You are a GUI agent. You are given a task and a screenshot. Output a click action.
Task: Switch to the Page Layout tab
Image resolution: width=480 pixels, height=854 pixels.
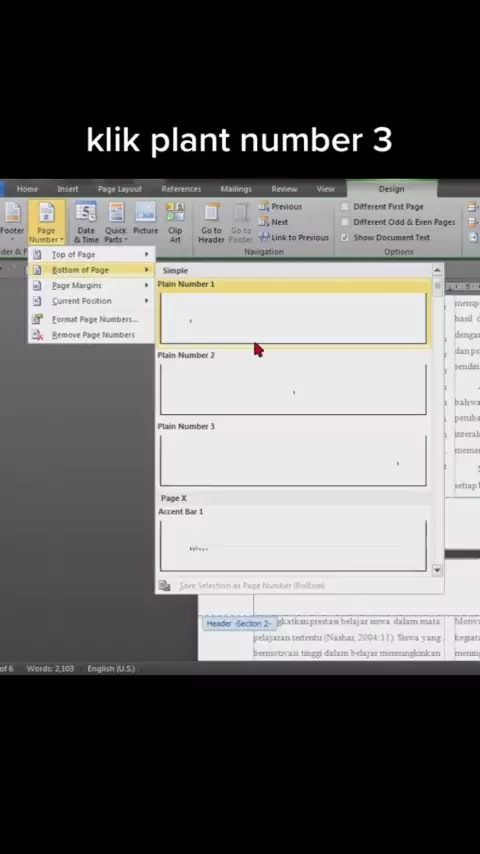tap(120, 189)
